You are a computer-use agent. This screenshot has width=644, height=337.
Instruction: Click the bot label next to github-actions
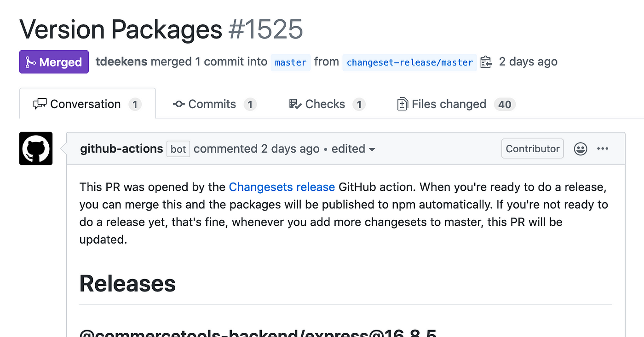pyautogui.click(x=178, y=149)
